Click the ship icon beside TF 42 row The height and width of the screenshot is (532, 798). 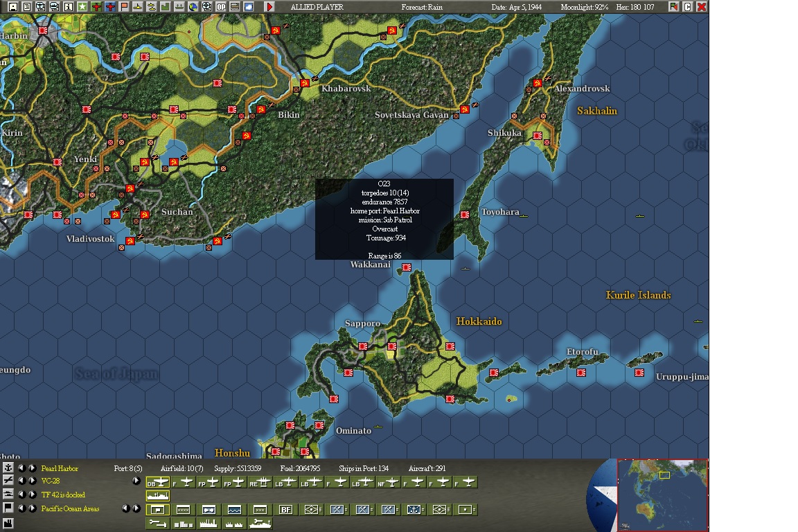pos(8,495)
